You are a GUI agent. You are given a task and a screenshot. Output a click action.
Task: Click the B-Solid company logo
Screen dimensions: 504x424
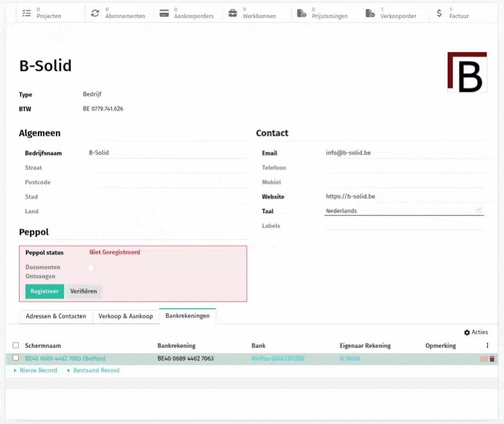(x=467, y=72)
